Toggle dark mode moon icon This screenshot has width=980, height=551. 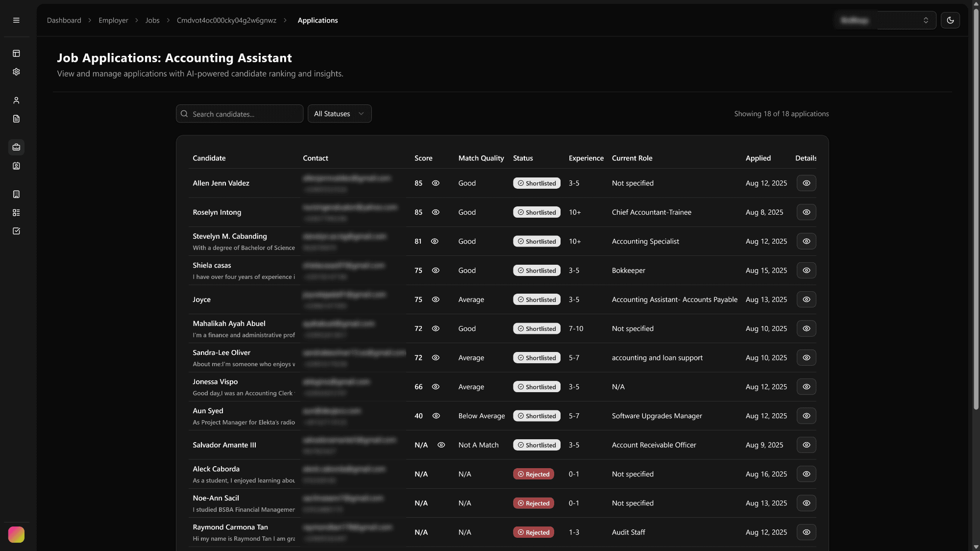[x=950, y=20]
